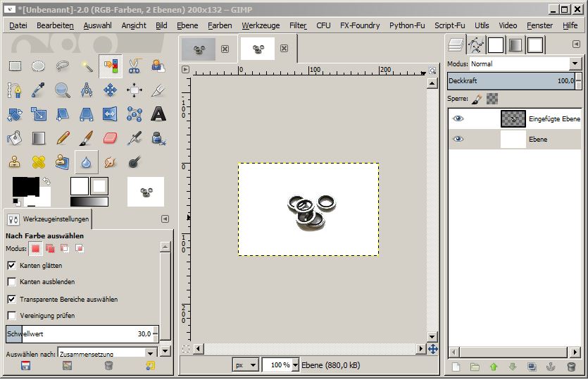588x380 pixels.
Task: Pick the Eraser tool
Action: pyautogui.click(x=111, y=137)
